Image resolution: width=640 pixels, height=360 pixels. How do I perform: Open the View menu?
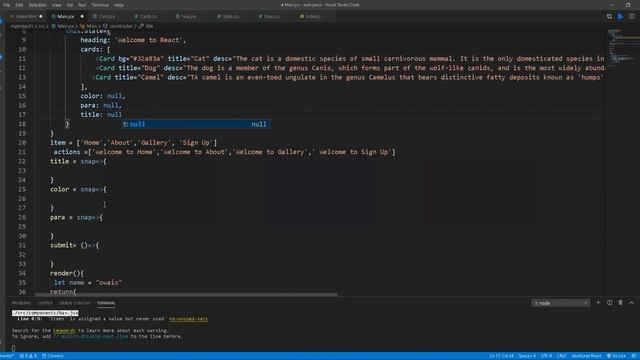tap(56, 5)
